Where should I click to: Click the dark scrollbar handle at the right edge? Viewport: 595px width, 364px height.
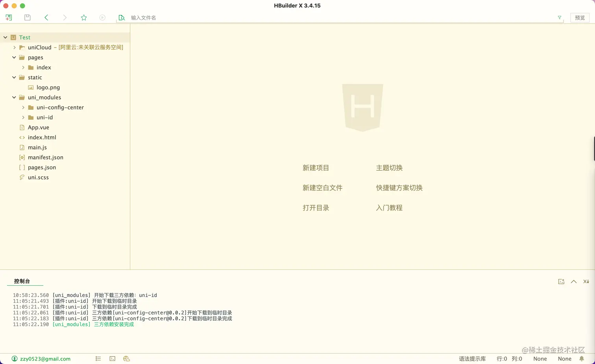[594, 149]
